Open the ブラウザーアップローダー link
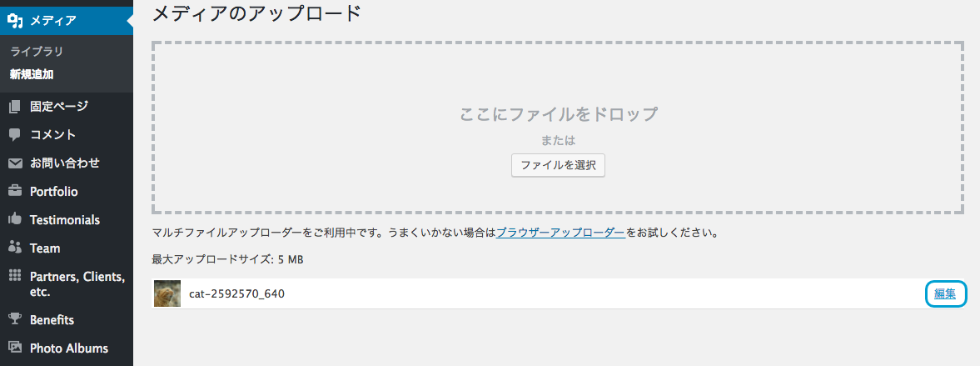Image resolution: width=980 pixels, height=366 pixels. [x=560, y=233]
